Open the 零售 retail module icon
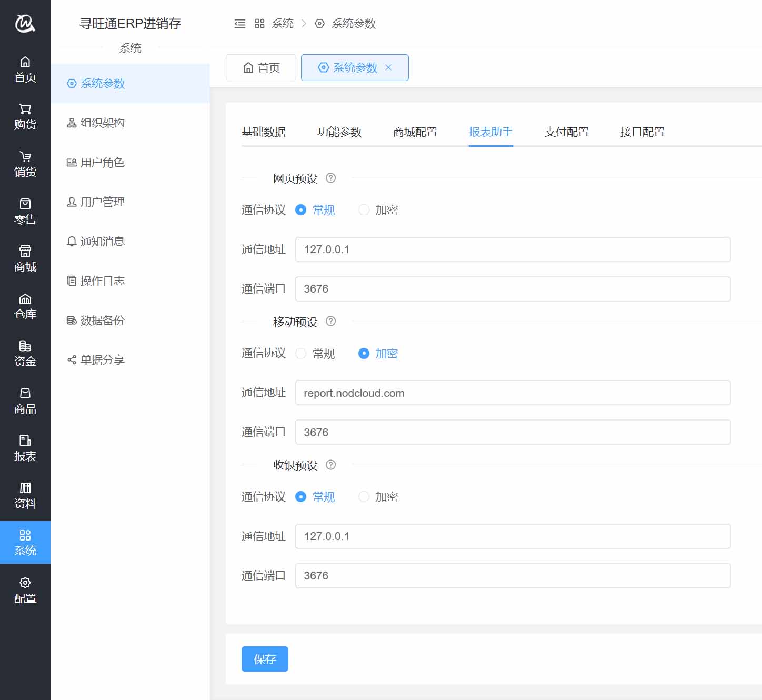Screen dimensions: 762x700 (x=25, y=204)
